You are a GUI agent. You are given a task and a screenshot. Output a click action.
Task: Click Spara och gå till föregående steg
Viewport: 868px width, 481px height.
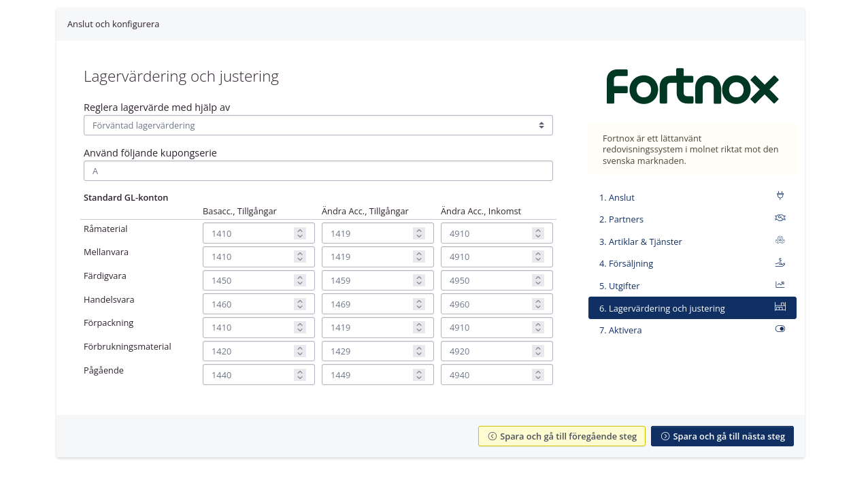coord(561,436)
